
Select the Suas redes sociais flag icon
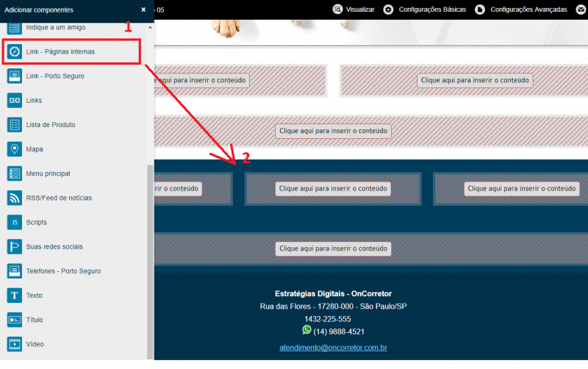pos(14,246)
